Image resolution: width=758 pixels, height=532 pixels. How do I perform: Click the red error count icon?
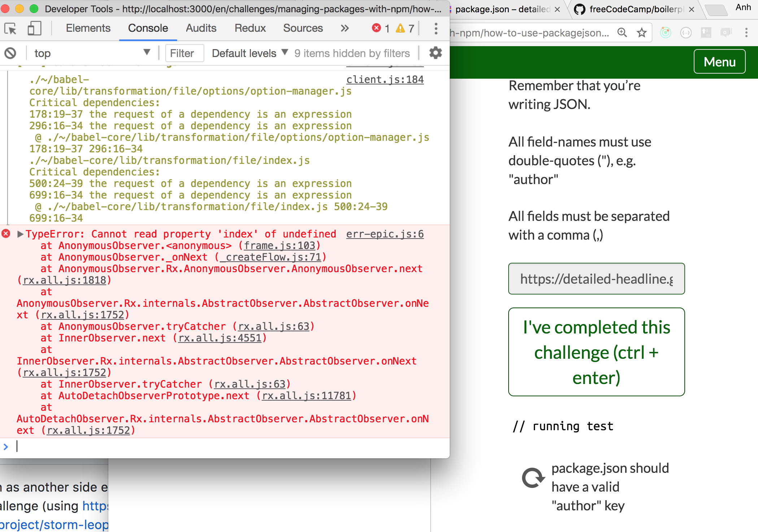point(376,28)
